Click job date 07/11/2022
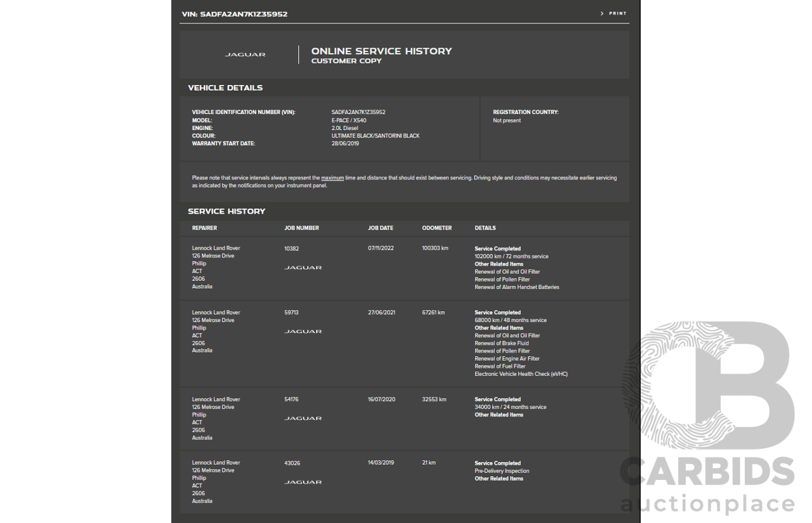Viewport: 812px width, 523px height. [381, 248]
